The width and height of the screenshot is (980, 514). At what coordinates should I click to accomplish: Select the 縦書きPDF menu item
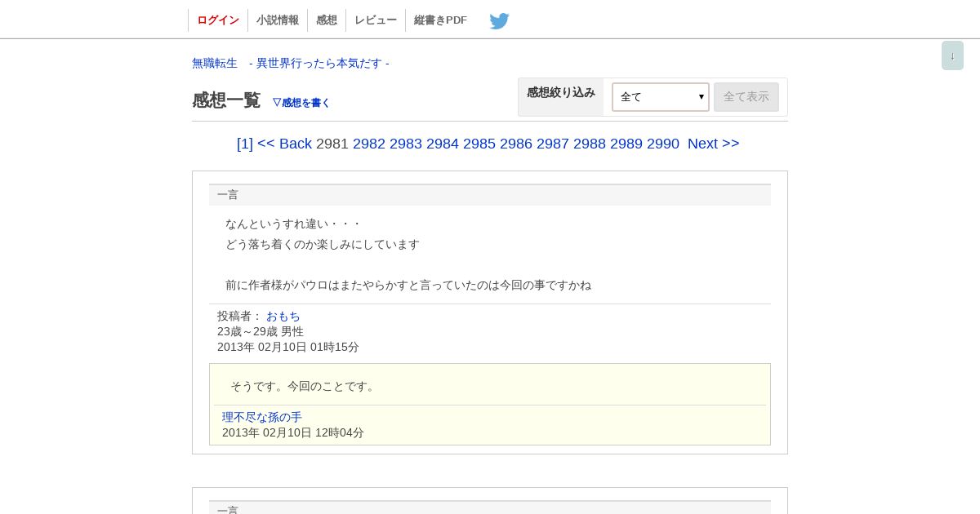pyautogui.click(x=441, y=20)
